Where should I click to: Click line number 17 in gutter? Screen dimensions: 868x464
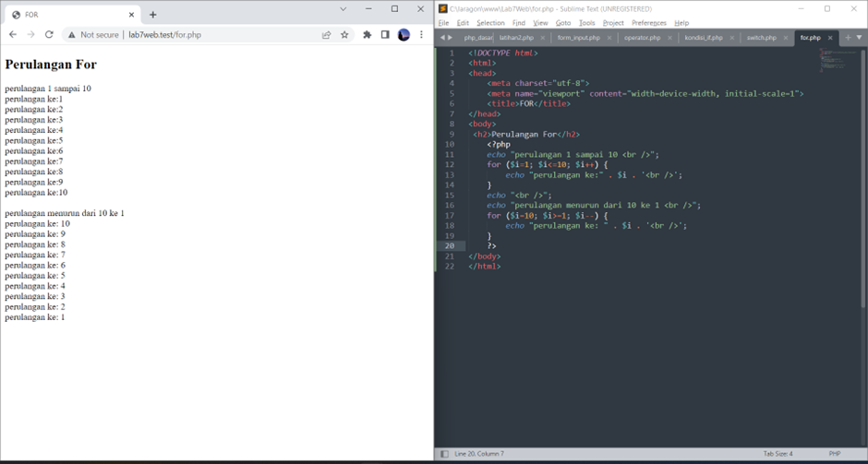click(x=449, y=215)
